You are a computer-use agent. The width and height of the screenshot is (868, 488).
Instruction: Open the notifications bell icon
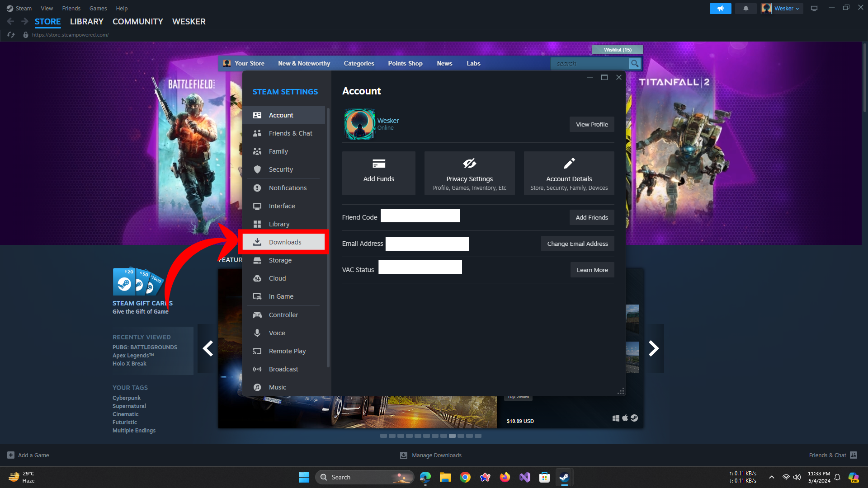(x=745, y=9)
